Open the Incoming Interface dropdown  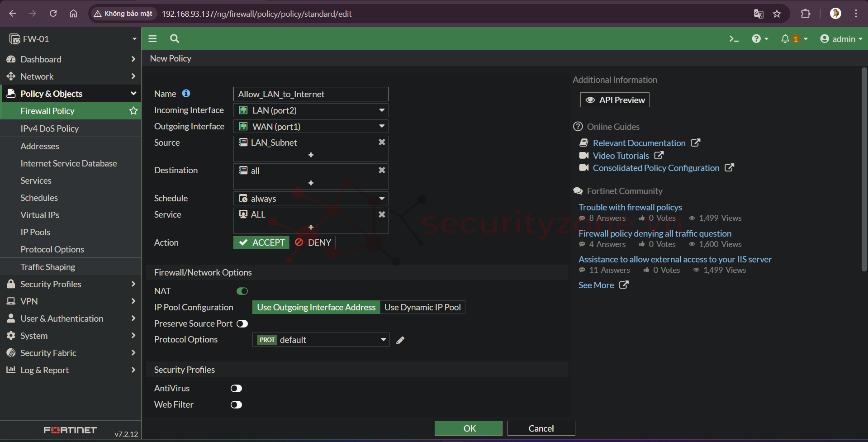click(x=311, y=110)
